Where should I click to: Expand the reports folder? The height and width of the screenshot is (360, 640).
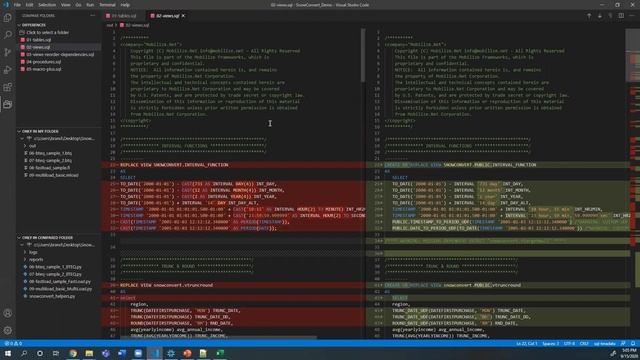coord(36,260)
